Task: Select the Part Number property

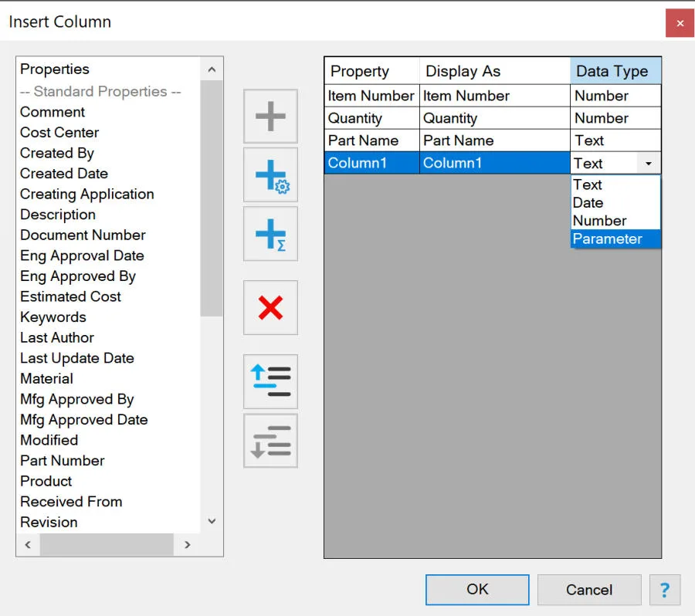Action: (63, 460)
